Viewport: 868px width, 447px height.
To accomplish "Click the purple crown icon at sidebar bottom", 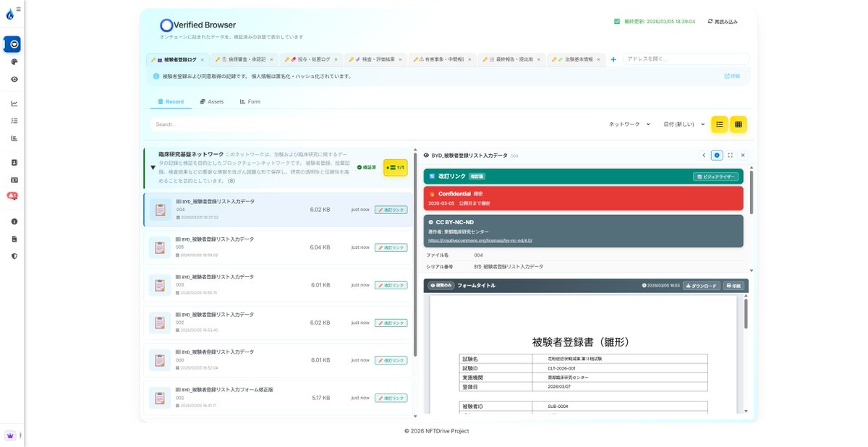I will pos(10,436).
